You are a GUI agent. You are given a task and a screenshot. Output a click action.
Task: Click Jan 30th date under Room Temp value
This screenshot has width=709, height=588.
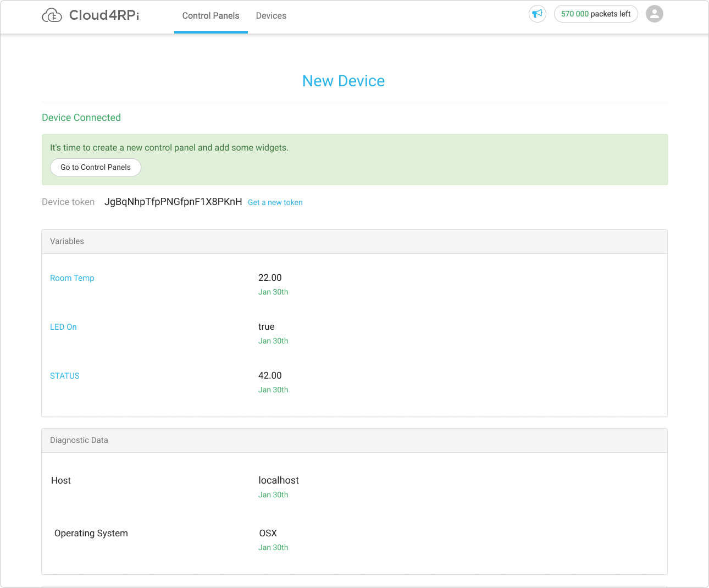[273, 292]
